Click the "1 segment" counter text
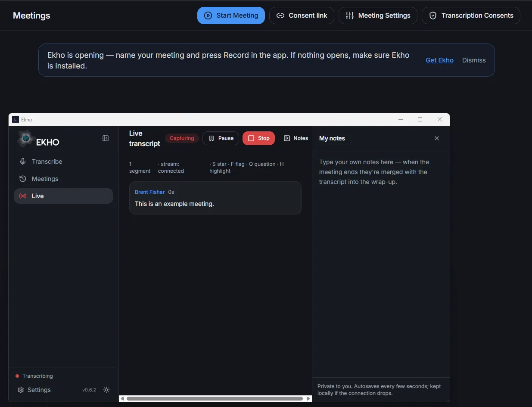The height and width of the screenshot is (407, 532). [140, 168]
